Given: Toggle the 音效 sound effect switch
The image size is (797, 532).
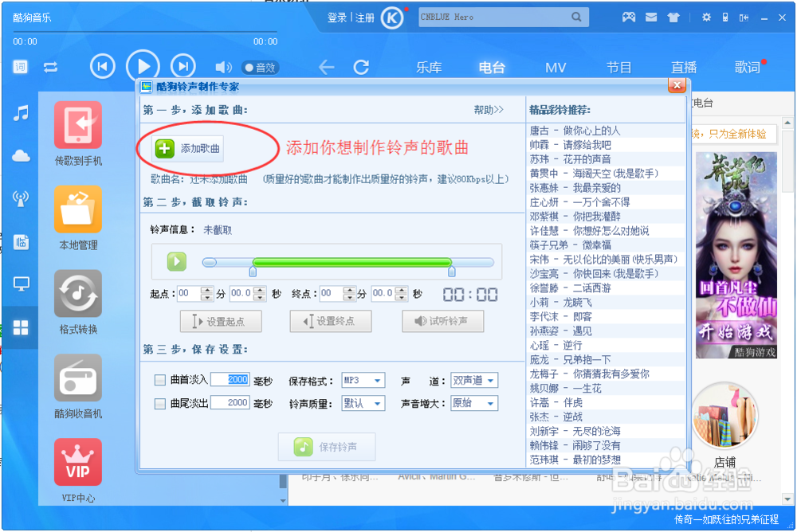Looking at the screenshot, I should [x=261, y=67].
